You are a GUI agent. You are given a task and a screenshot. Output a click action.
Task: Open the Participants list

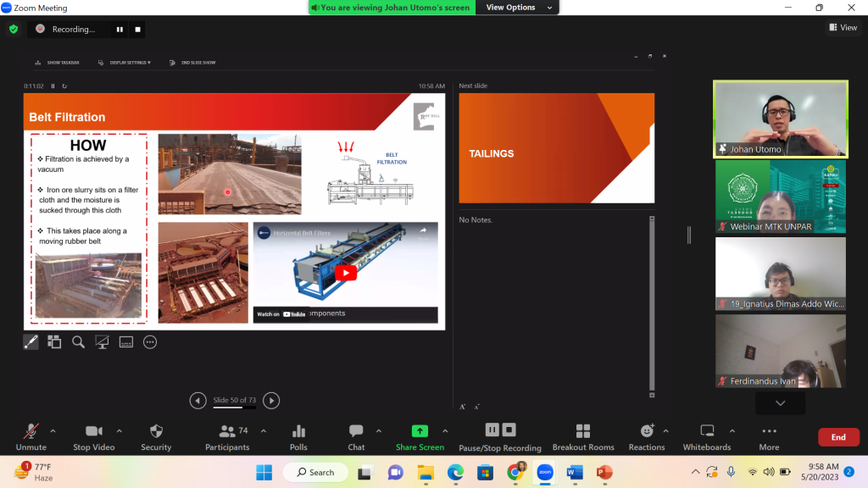[x=227, y=431]
